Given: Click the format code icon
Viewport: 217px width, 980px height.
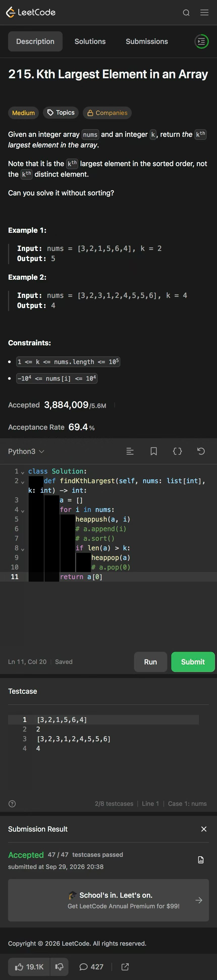Looking at the screenshot, I should click(130, 451).
